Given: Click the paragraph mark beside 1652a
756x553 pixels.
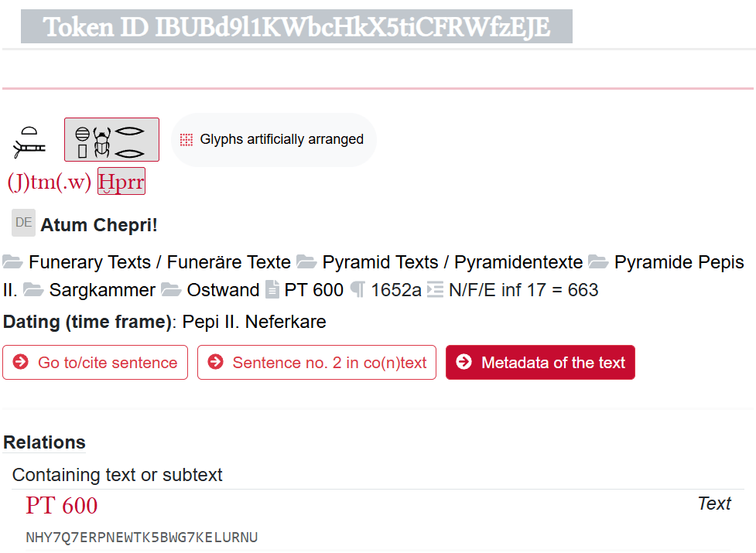Looking at the screenshot, I should pyautogui.click(x=357, y=290).
